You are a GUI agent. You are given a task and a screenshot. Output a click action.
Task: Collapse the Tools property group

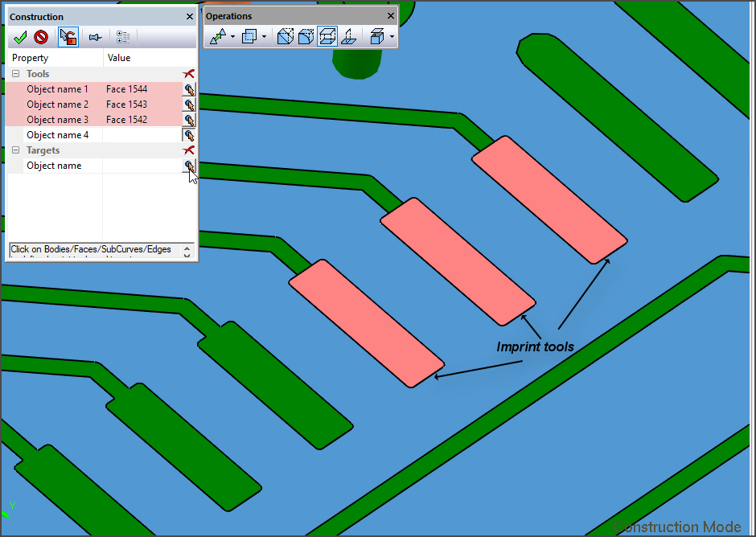pos(15,74)
